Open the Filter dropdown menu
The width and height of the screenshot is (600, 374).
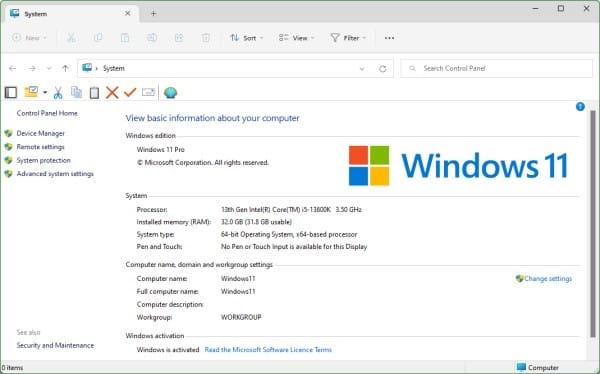[x=348, y=38]
